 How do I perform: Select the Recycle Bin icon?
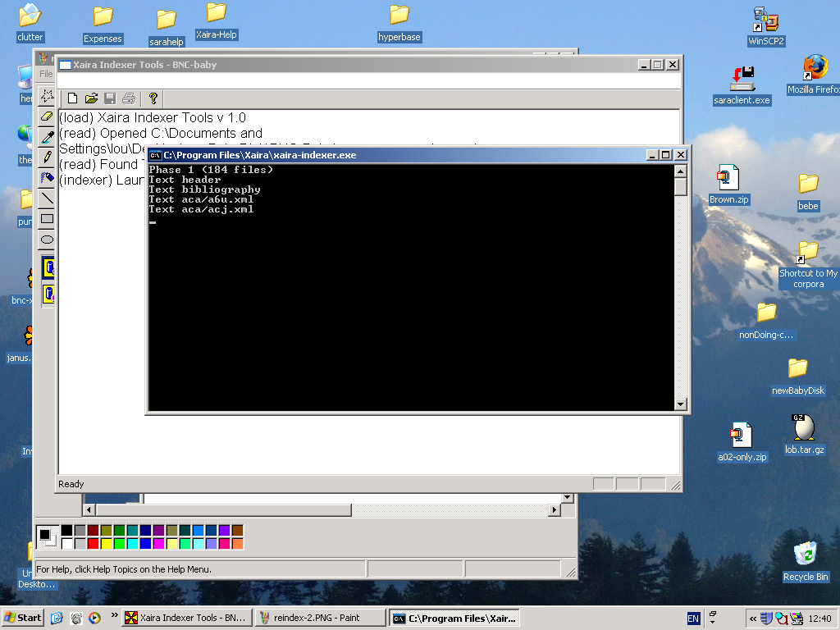[x=806, y=561]
